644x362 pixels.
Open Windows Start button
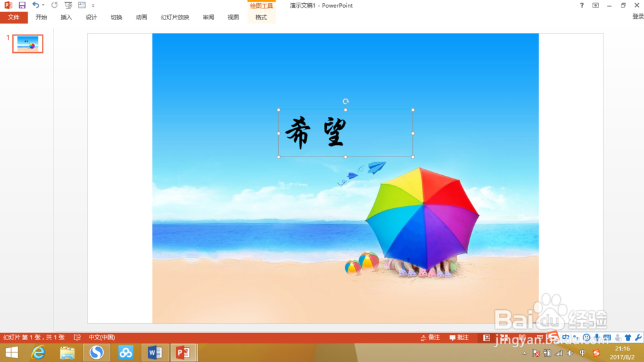[12, 352]
